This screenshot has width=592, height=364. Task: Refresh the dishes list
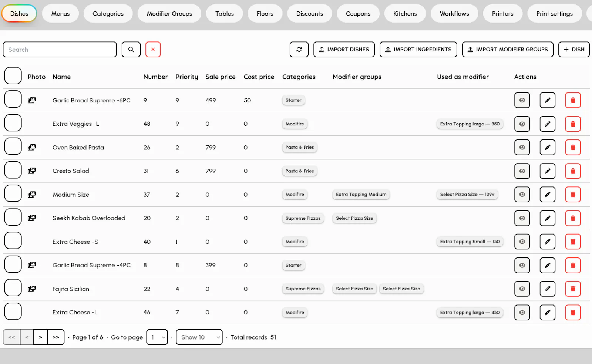point(299,50)
